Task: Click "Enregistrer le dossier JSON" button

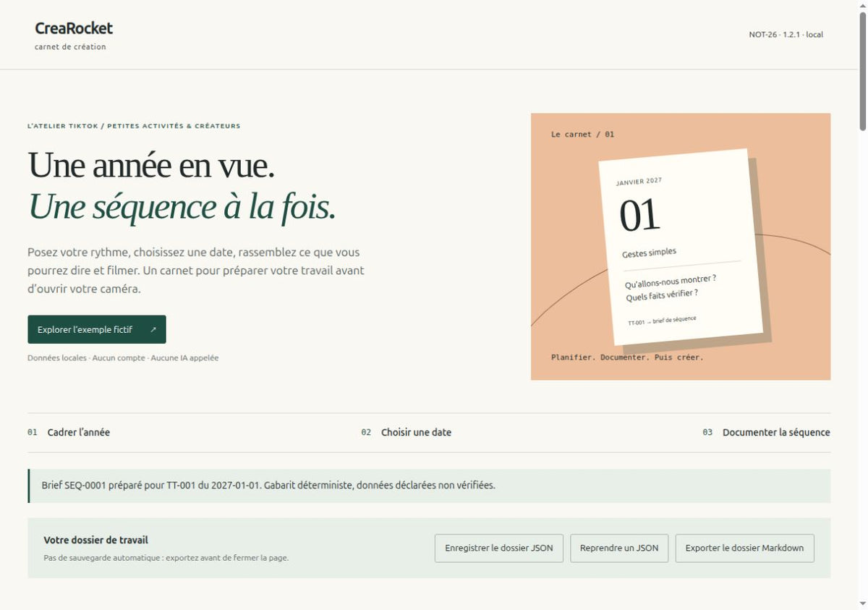Action: 499,548
